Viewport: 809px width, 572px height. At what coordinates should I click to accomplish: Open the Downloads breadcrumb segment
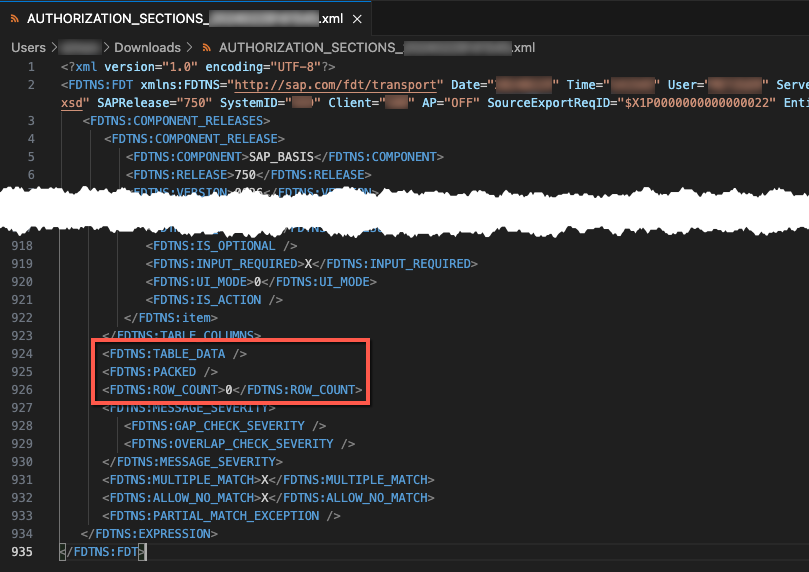tap(147, 47)
